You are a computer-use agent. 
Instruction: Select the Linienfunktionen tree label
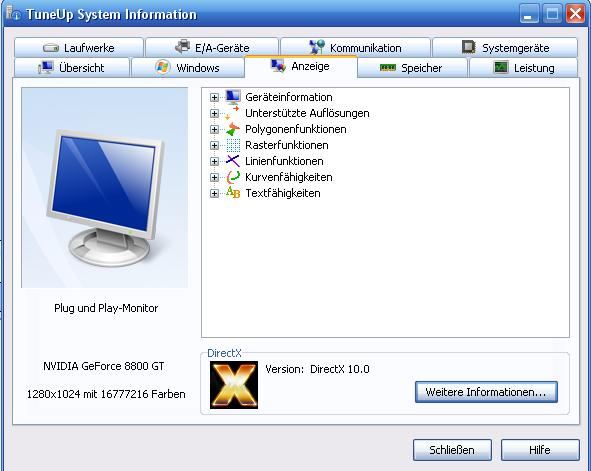coord(284,161)
